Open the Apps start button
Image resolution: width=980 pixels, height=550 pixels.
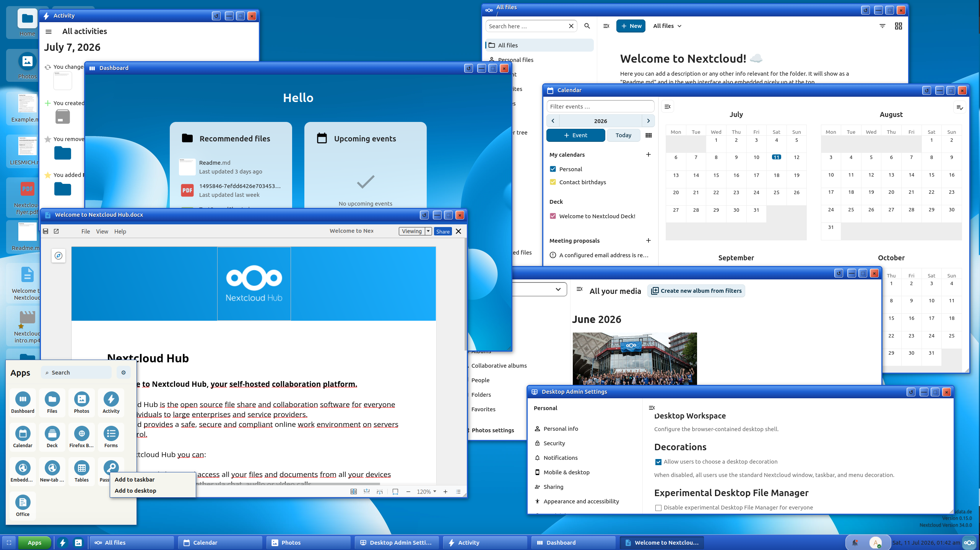tap(34, 542)
